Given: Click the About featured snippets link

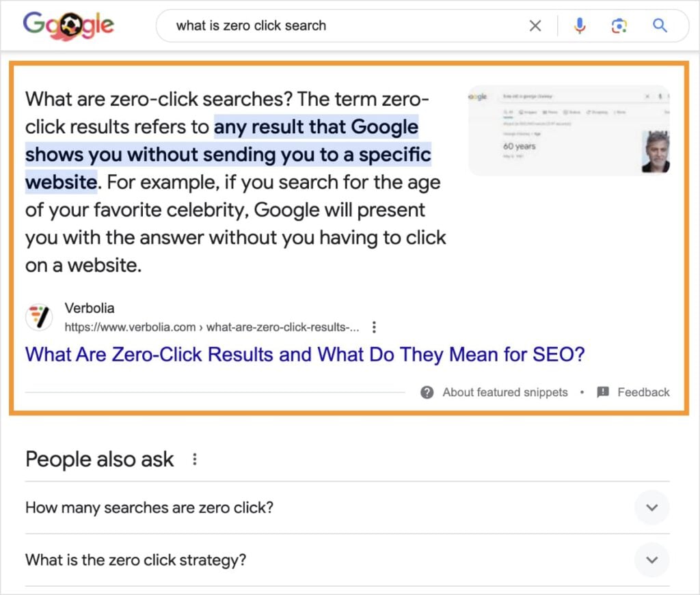Looking at the screenshot, I should click(x=504, y=392).
